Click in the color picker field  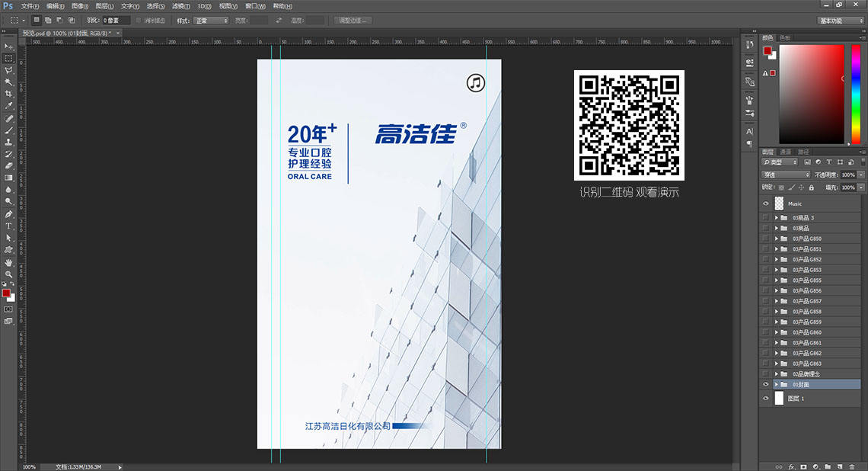pos(812,95)
